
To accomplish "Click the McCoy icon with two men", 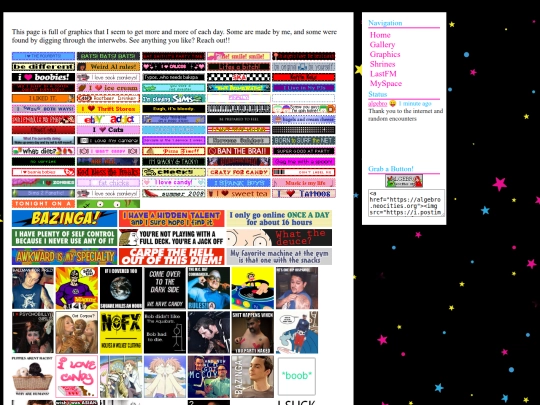I will [x=209, y=376].
